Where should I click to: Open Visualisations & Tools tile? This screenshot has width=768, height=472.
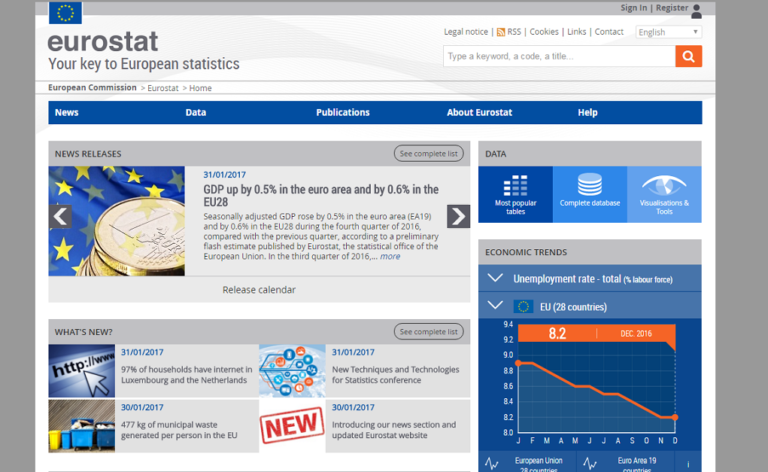[x=664, y=194]
